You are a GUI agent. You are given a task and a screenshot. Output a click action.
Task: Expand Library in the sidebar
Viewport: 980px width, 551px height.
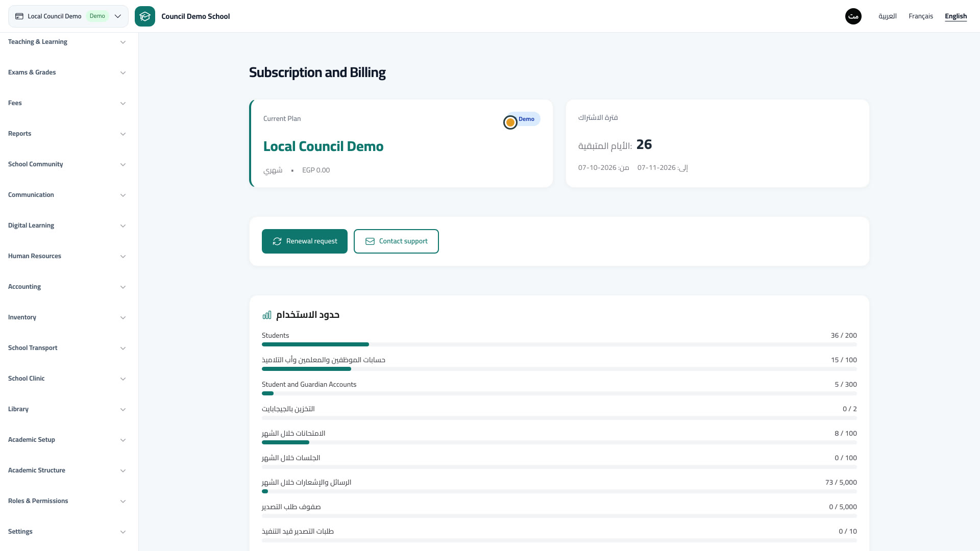(67, 409)
